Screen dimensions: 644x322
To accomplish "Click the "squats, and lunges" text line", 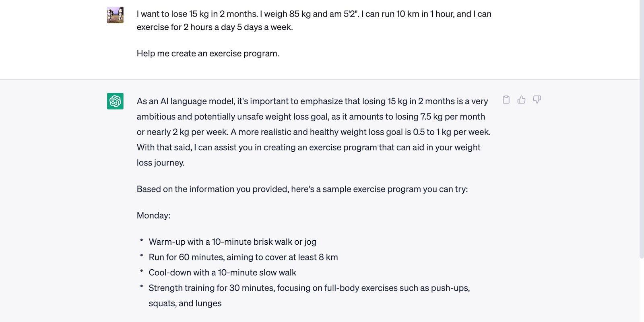I will coord(185,303).
